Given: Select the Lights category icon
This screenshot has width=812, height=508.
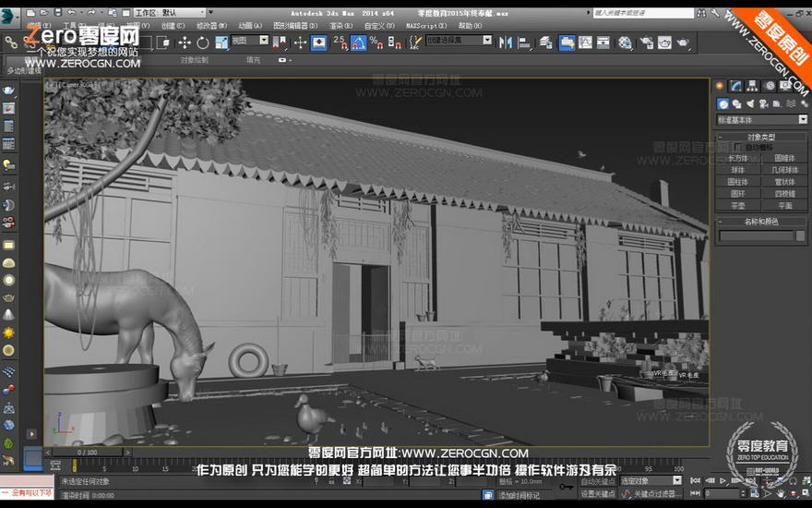Looking at the screenshot, I should [x=750, y=104].
